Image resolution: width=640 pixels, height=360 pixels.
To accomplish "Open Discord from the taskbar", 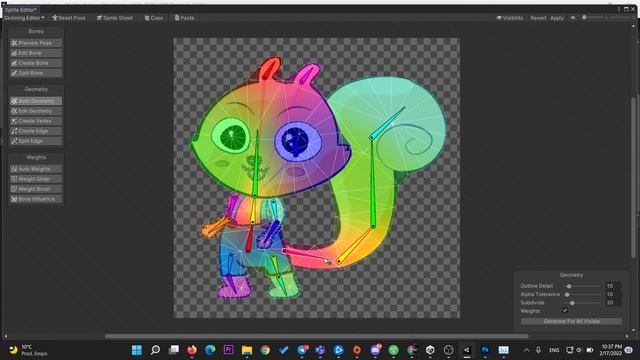I will coord(376,350).
